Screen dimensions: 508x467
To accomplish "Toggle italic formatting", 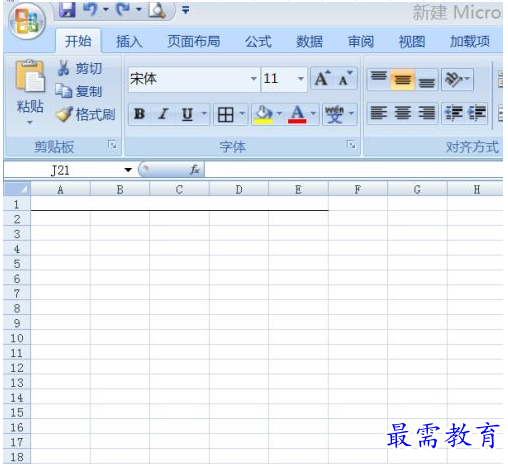I will (163, 114).
